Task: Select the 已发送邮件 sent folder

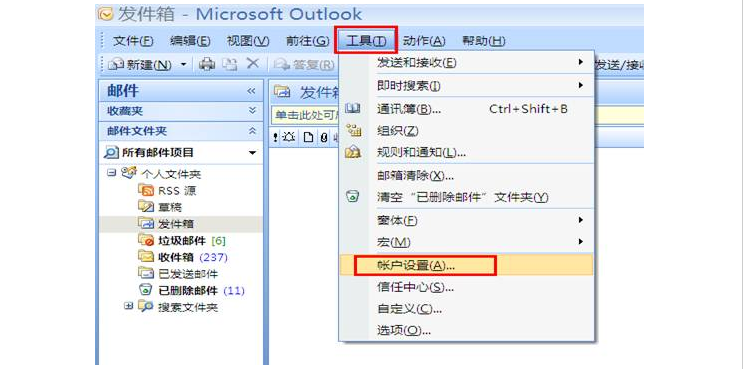Action: click(188, 274)
